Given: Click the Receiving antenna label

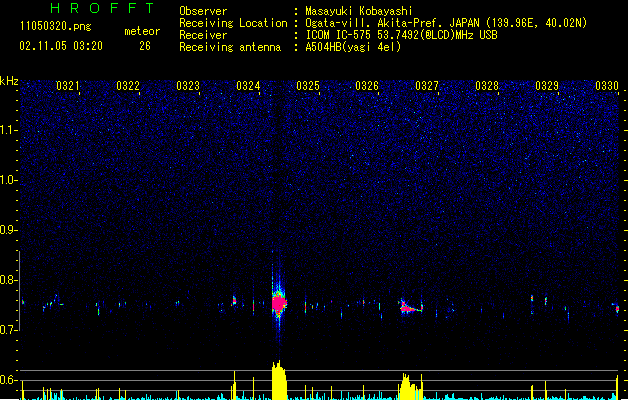Looking at the screenshot, I should (x=230, y=47).
